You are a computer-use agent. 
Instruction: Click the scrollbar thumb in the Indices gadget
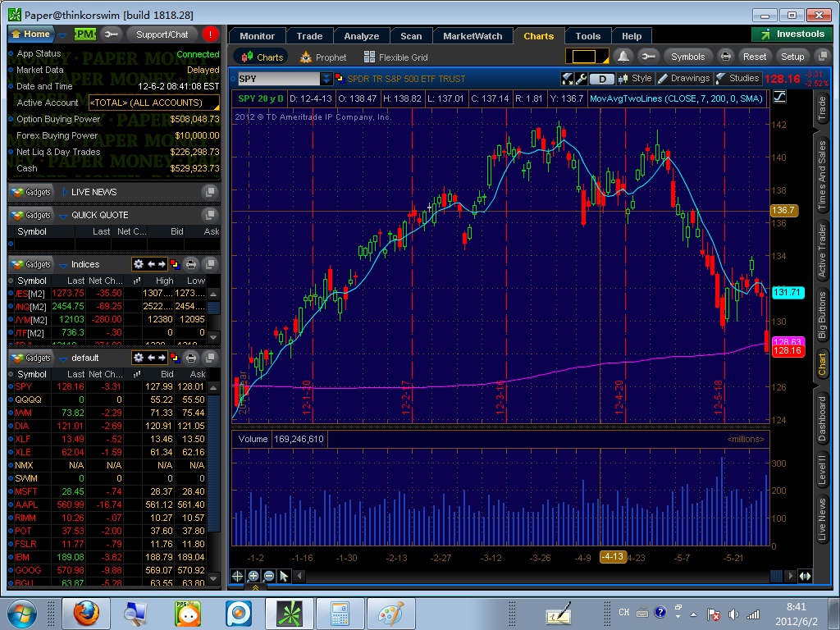(x=213, y=308)
